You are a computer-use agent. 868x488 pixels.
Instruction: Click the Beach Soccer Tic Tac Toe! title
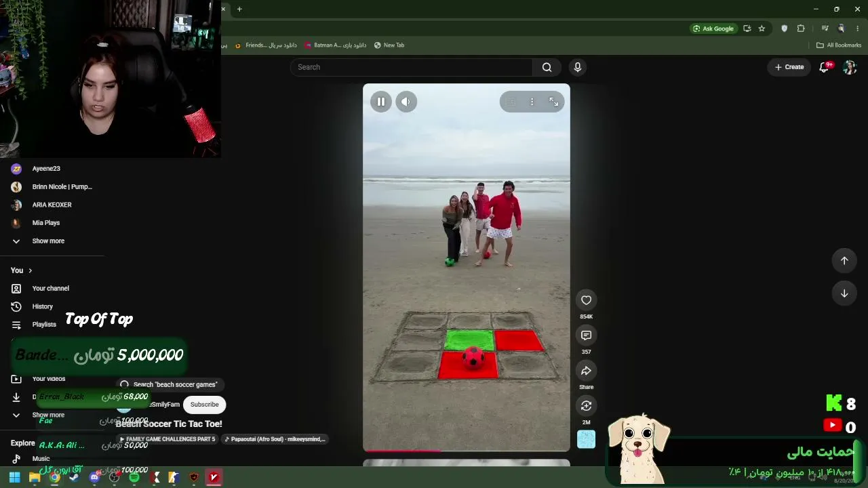(x=169, y=424)
